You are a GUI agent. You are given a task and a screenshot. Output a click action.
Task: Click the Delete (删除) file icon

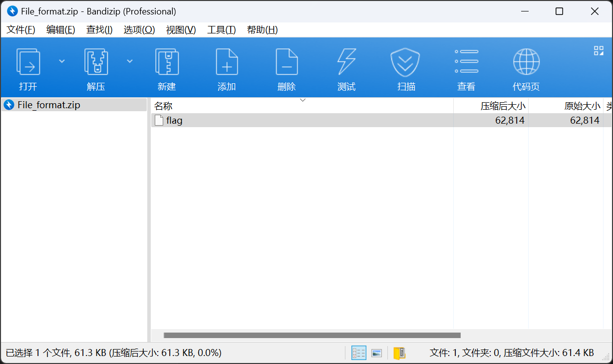[287, 62]
